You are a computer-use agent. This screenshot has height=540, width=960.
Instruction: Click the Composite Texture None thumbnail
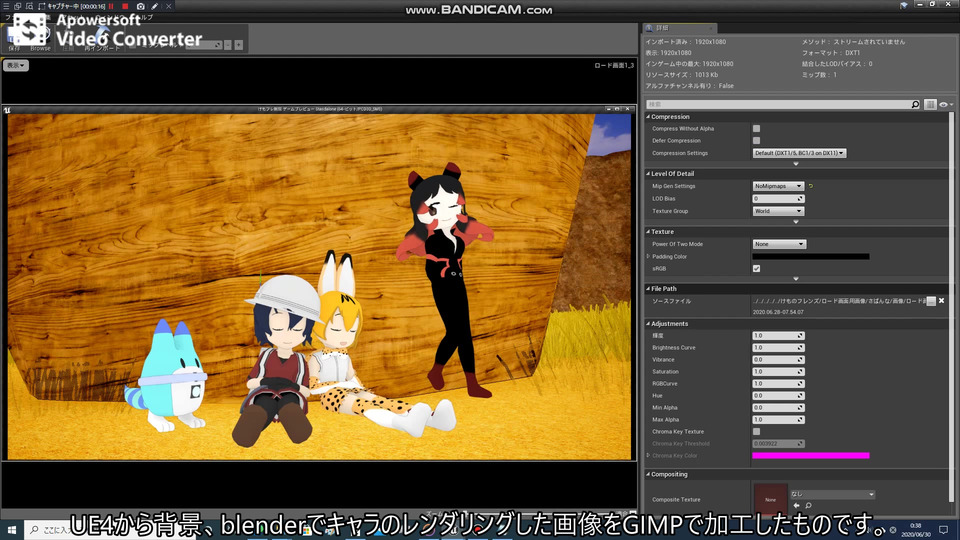click(770, 500)
